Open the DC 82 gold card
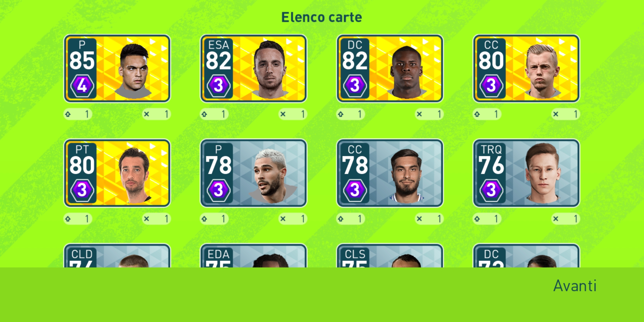 (390, 68)
